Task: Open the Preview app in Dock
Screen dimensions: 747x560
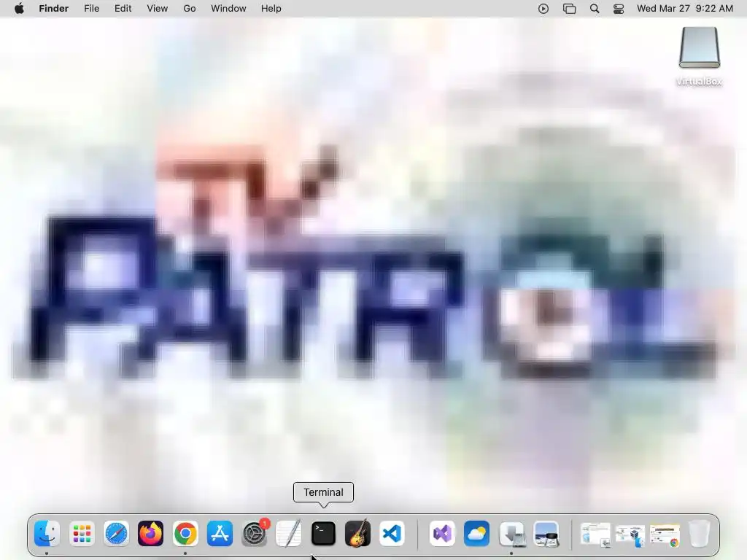Action: click(x=546, y=534)
